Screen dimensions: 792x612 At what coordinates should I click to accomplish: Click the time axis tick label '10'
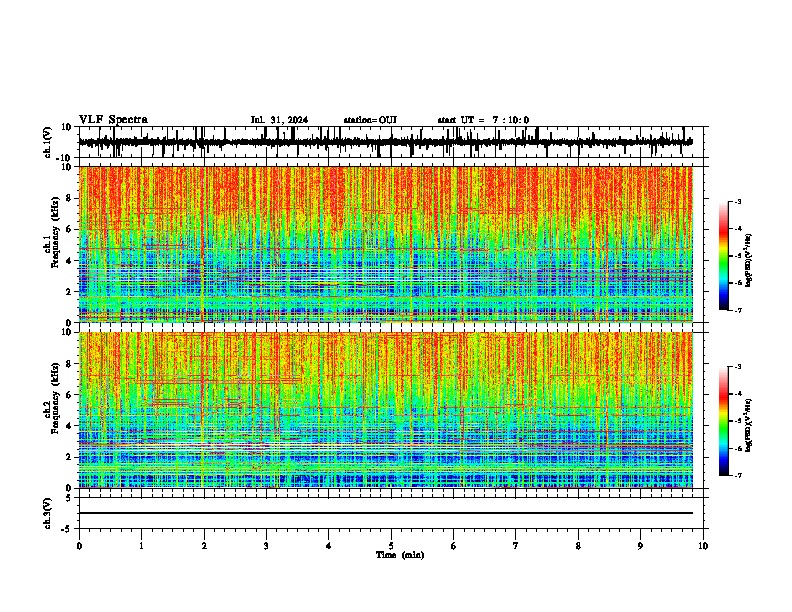pos(703,546)
